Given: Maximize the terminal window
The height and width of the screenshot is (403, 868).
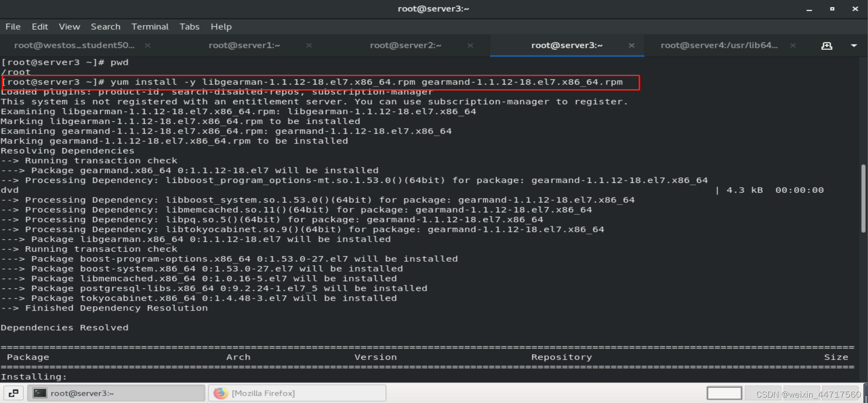Looking at the screenshot, I should pyautogui.click(x=832, y=9).
